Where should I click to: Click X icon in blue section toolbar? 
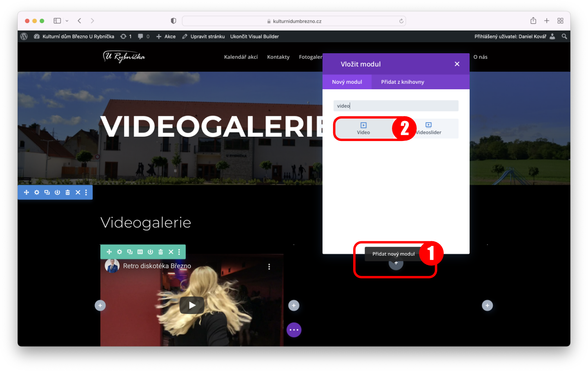[x=78, y=192]
